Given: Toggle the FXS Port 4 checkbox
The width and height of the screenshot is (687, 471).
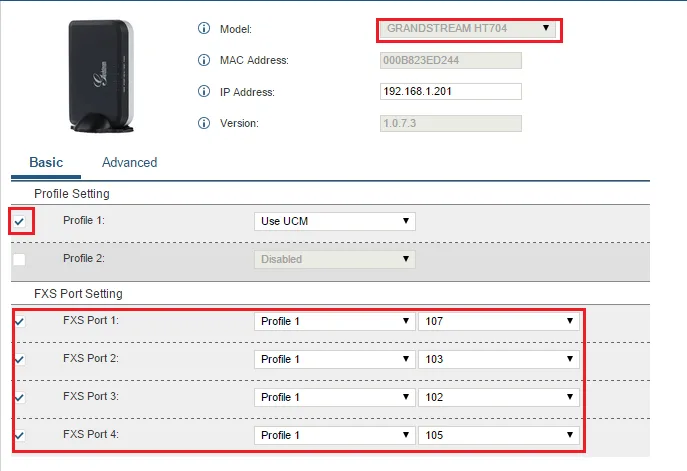Looking at the screenshot, I should tap(20, 435).
